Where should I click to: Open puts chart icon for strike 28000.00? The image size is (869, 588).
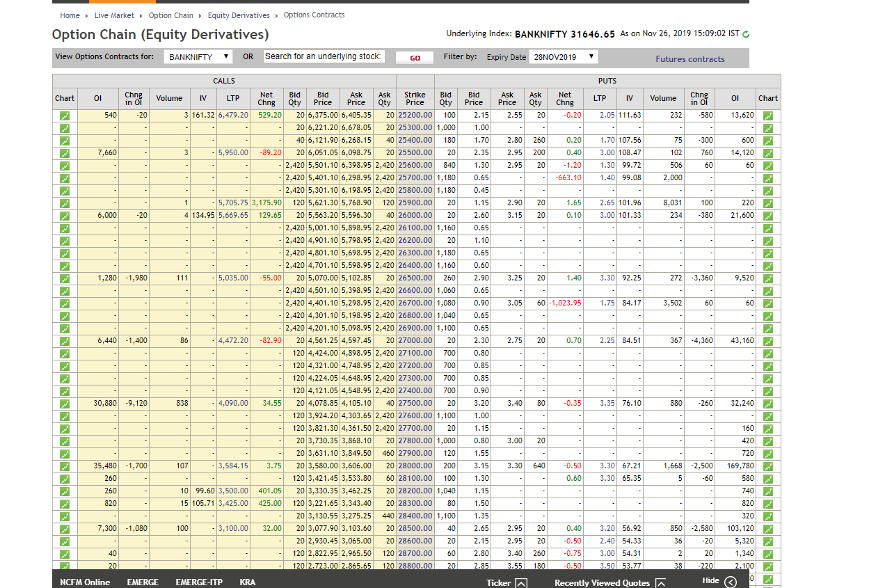(768, 466)
